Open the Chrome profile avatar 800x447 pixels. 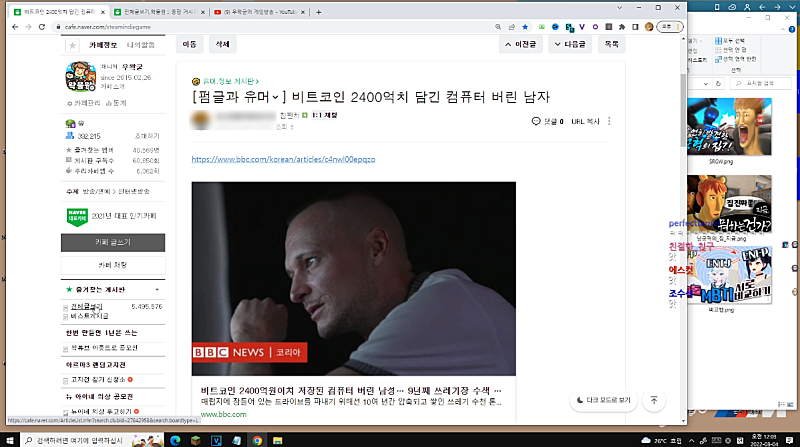tap(649, 27)
